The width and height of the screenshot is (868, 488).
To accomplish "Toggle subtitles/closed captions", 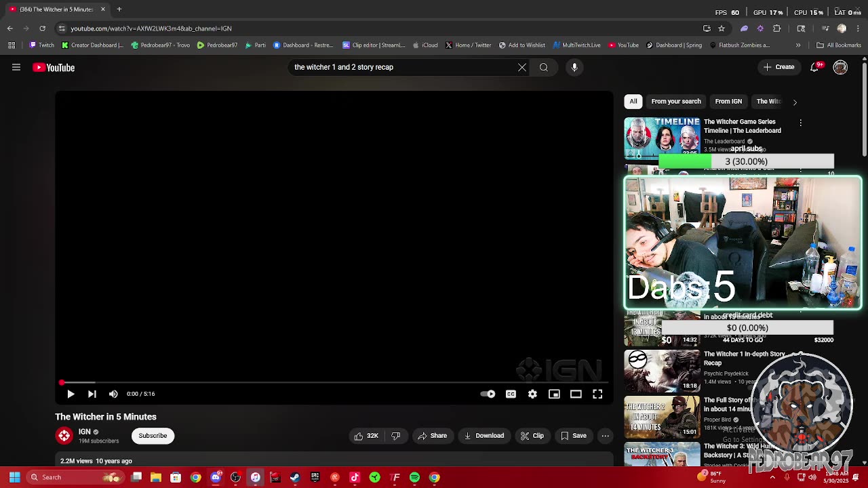I will (x=511, y=394).
